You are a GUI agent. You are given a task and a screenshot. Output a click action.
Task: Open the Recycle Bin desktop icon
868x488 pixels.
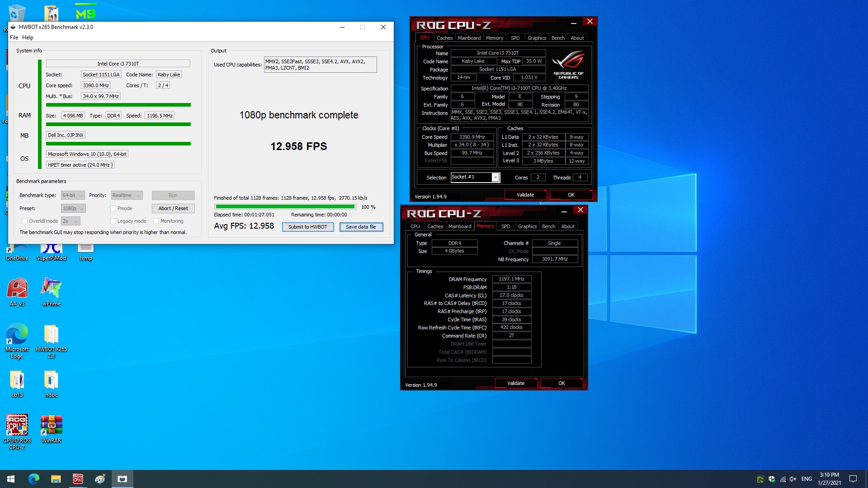coord(16,13)
